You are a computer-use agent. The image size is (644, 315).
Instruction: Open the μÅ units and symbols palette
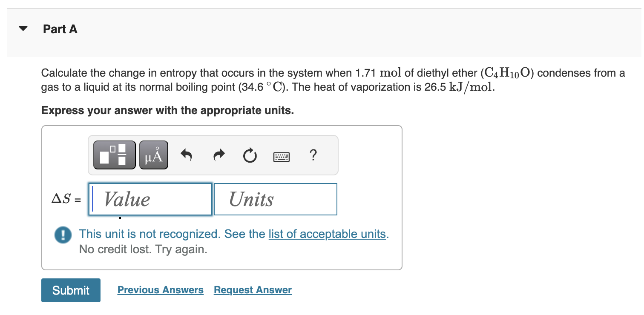click(x=153, y=155)
